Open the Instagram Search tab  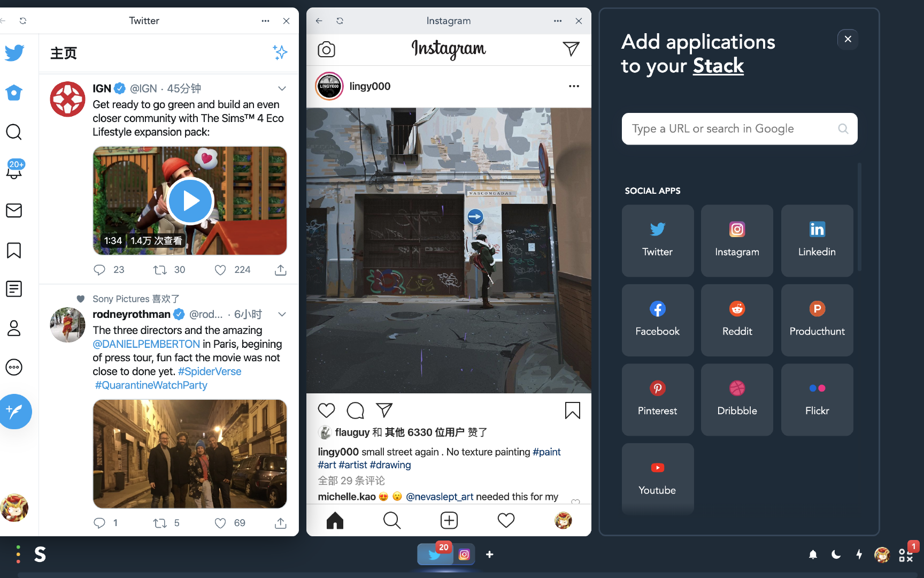click(392, 520)
